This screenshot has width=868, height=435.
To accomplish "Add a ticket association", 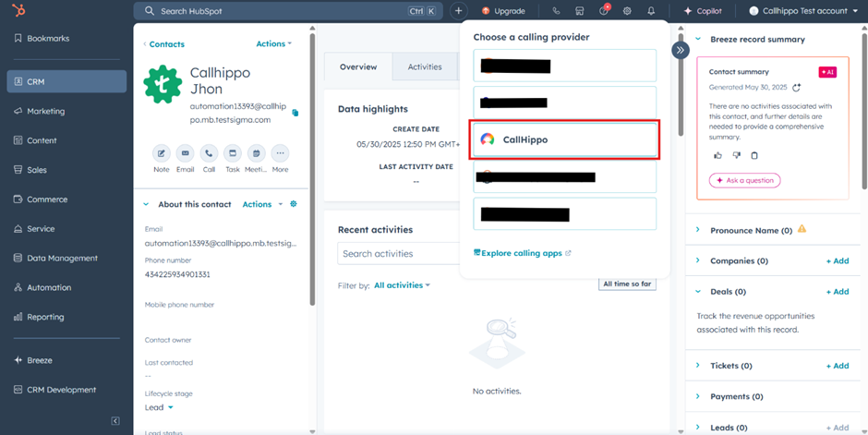I will click(837, 366).
